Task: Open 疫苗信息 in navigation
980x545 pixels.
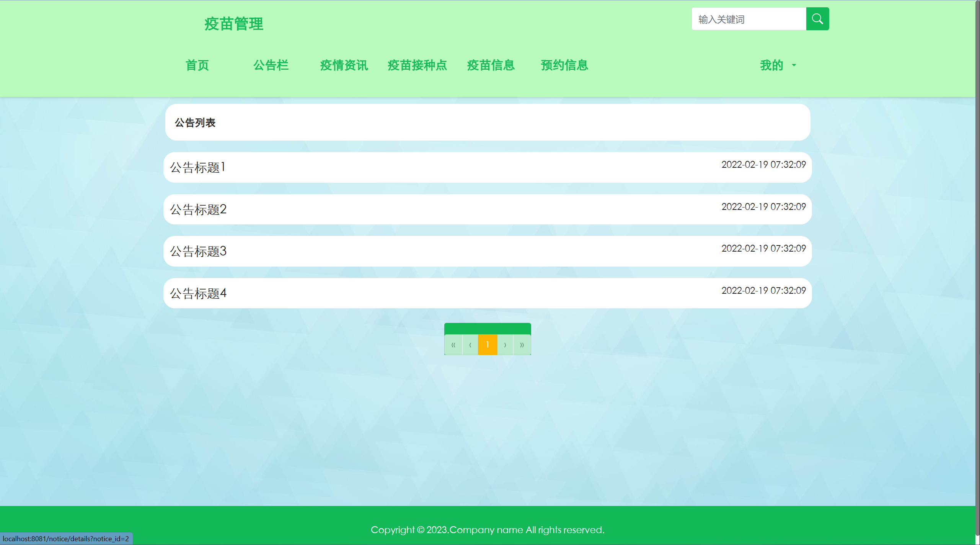Action: (491, 65)
